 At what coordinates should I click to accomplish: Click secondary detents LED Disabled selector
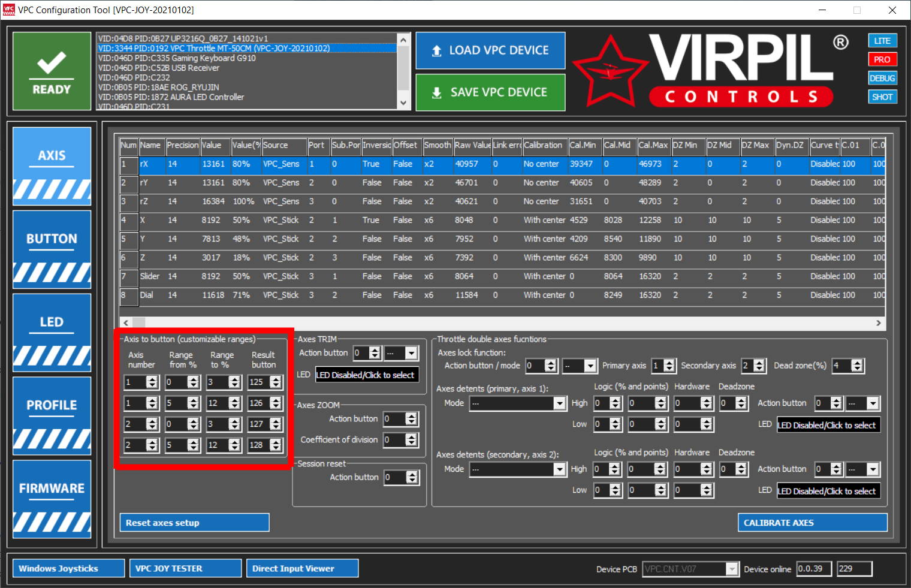coord(828,491)
